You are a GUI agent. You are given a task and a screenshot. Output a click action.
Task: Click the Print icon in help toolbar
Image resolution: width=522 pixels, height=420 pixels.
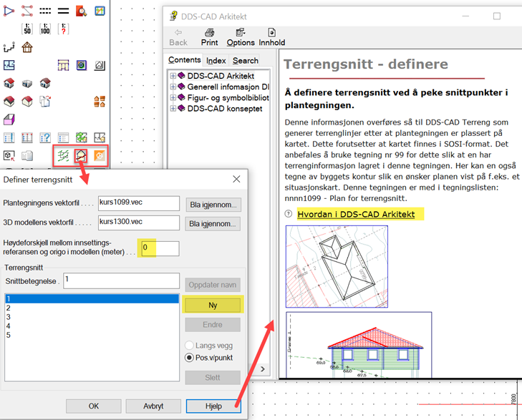[x=209, y=36]
